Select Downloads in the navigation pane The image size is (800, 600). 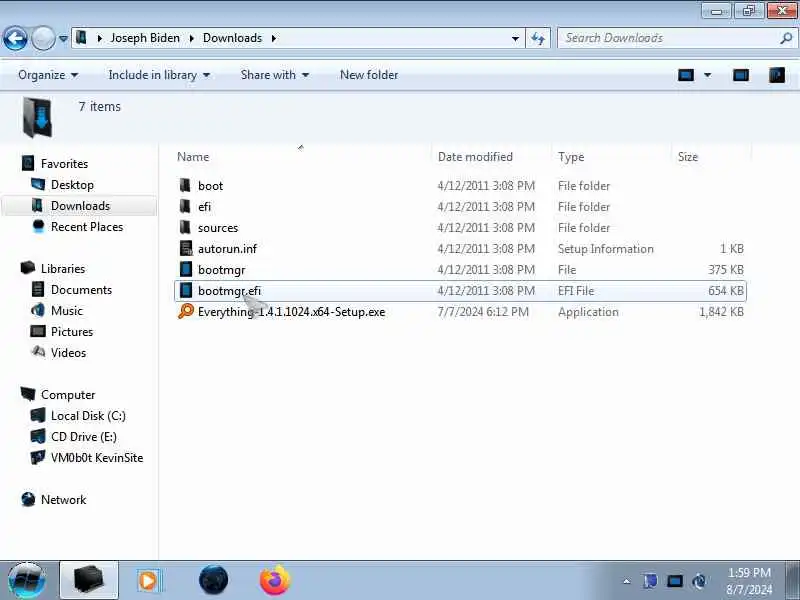point(80,206)
